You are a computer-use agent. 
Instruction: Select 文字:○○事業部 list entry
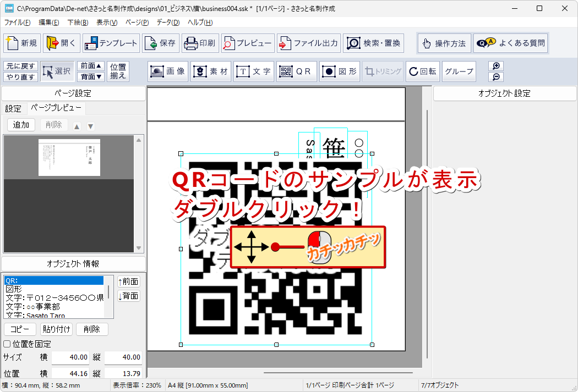tap(54, 307)
